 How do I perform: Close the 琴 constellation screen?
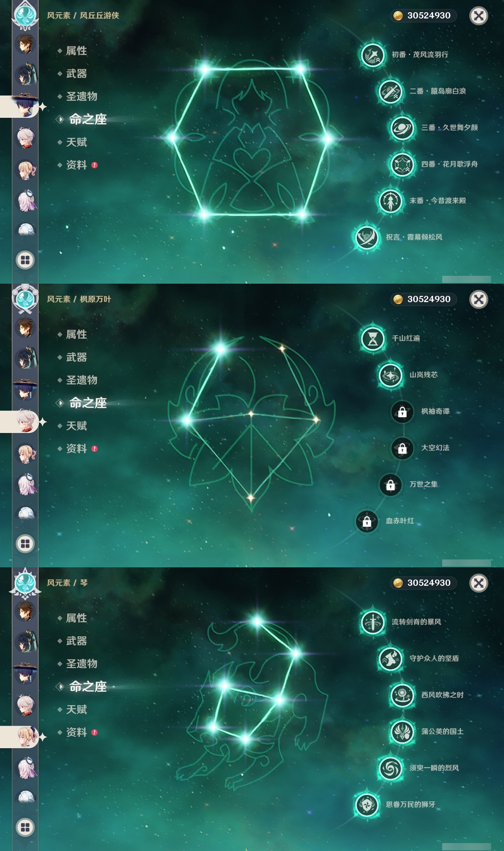click(479, 583)
